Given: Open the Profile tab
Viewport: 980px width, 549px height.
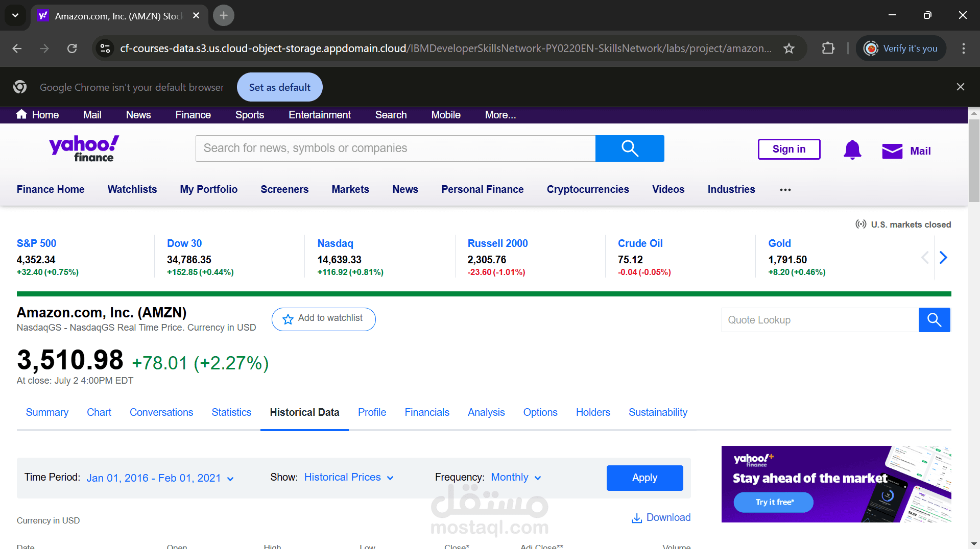Looking at the screenshot, I should 372,412.
